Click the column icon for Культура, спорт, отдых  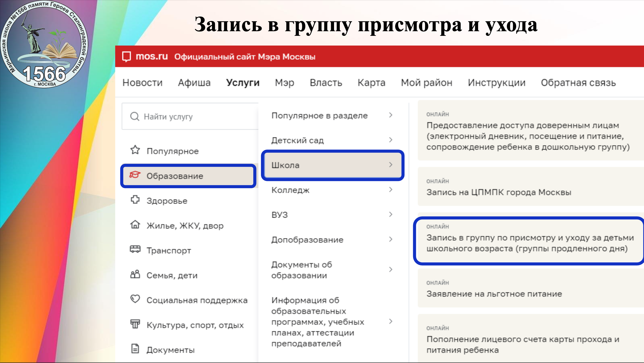point(135,324)
